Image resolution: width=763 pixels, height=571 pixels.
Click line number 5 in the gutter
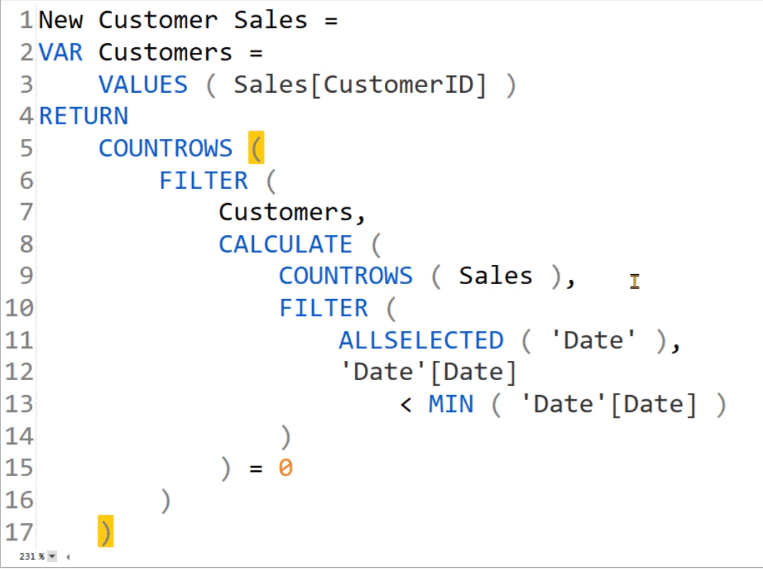tap(26, 148)
